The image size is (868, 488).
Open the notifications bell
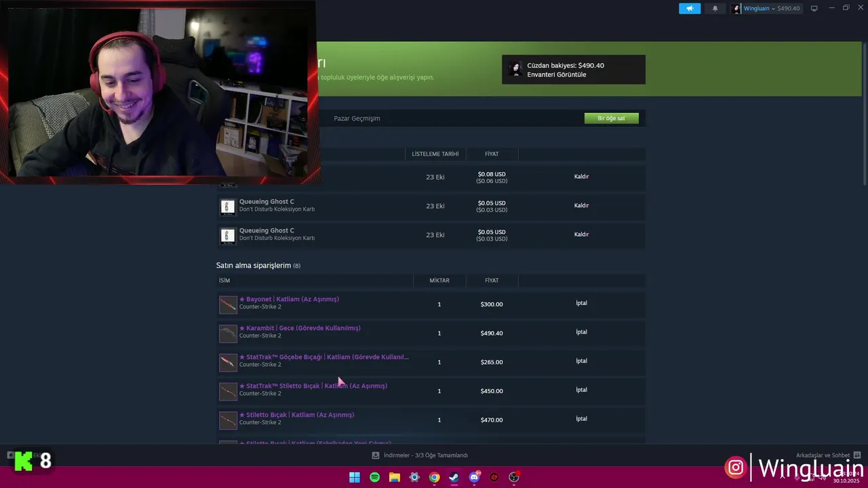click(x=715, y=8)
